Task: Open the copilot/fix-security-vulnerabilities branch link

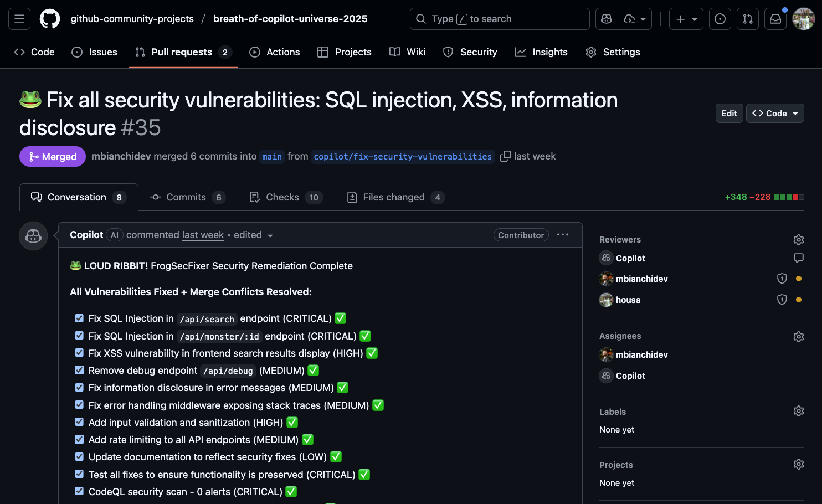Action: coord(403,156)
